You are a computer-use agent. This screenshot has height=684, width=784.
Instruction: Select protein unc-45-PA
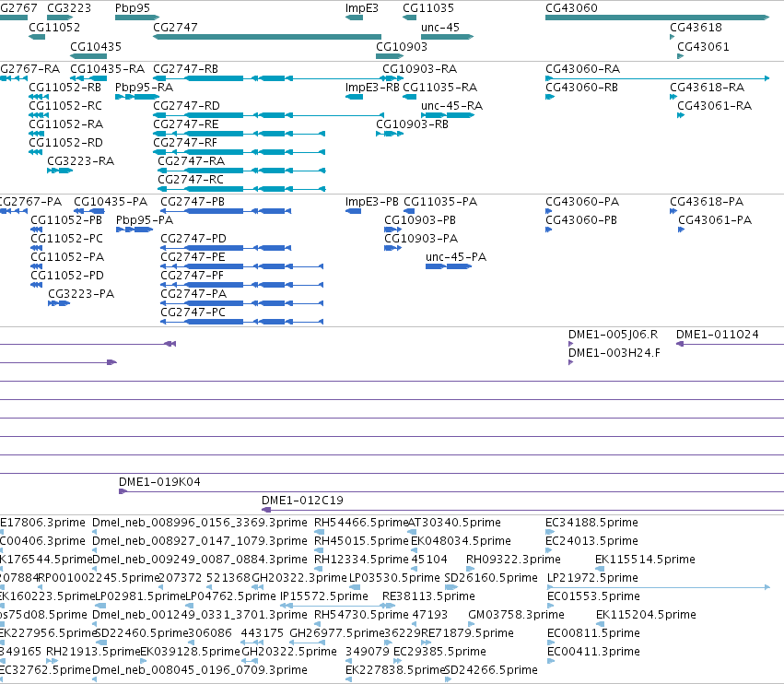coord(456,257)
